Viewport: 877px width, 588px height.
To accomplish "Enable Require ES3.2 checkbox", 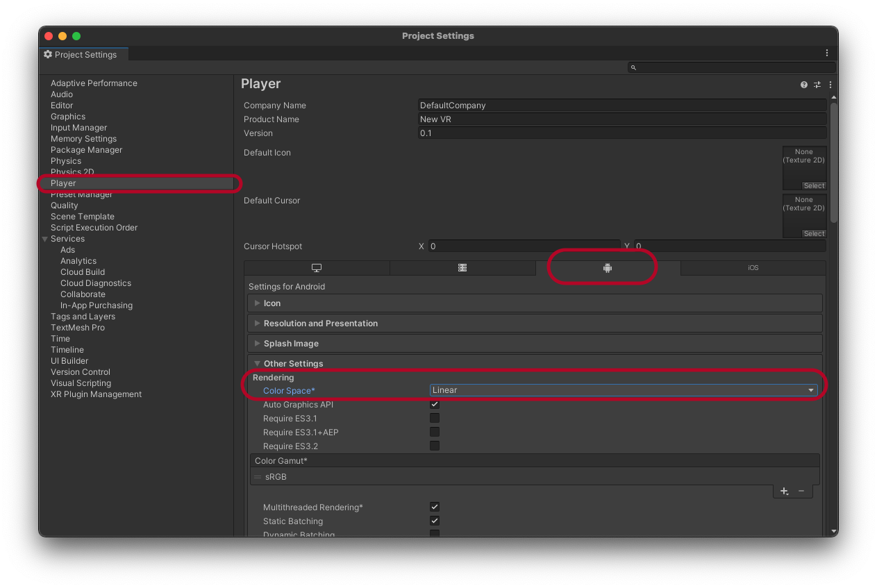I will [435, 446].
